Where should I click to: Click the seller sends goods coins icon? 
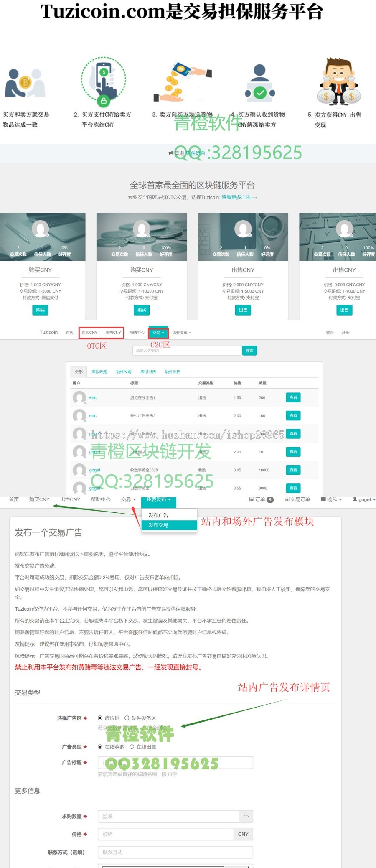coord(183,82)
